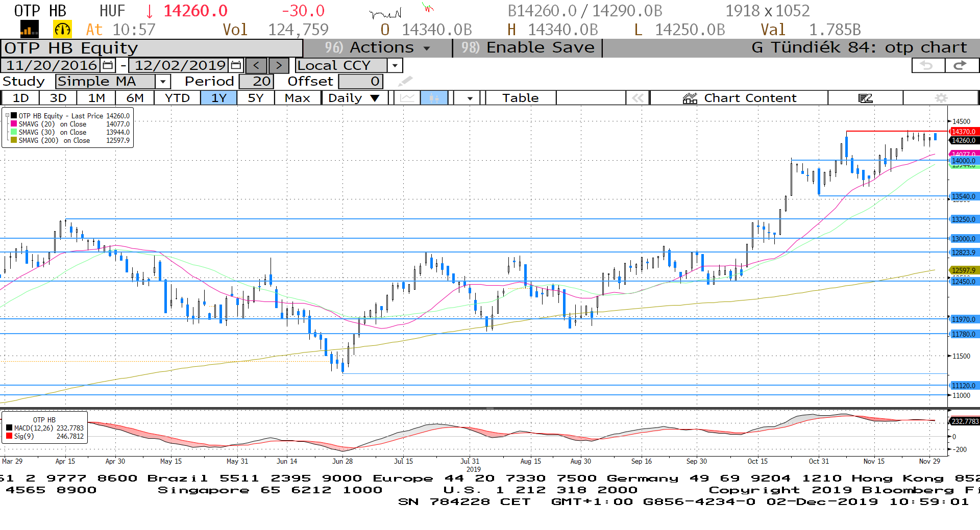Select the Max range tab
This screenshot has height=530, width=980.
pos(298,98)
